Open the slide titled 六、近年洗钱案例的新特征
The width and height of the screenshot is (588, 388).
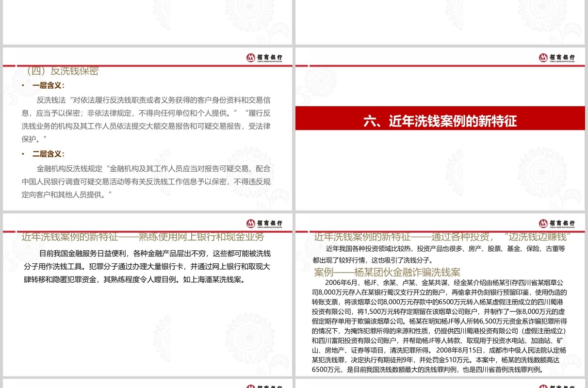[x=440, y=129]
